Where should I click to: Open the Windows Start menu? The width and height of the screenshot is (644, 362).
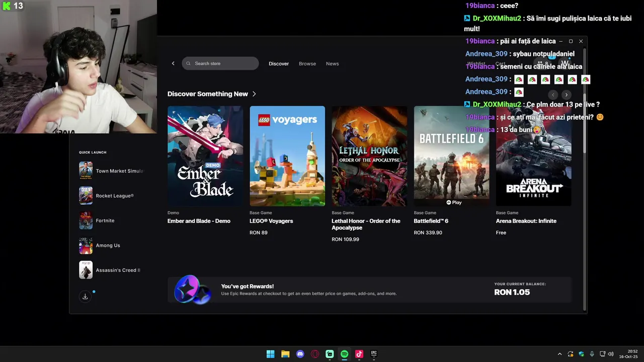(270, 354)
